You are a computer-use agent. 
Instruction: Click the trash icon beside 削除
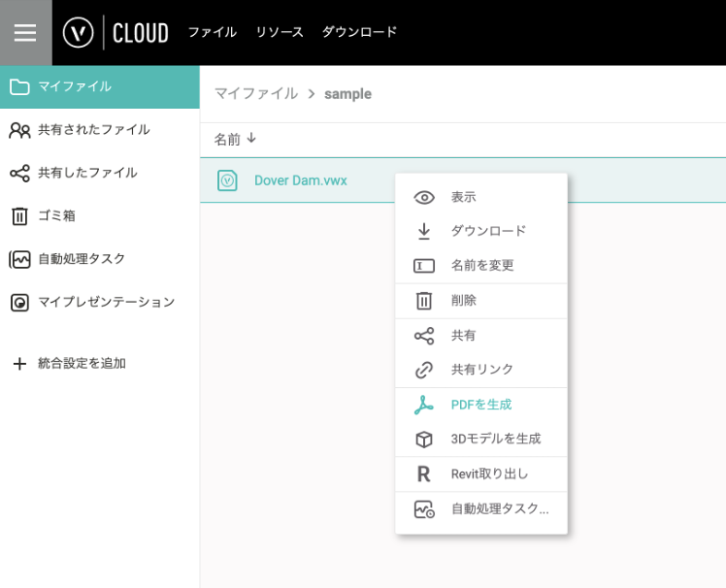[x=424, y=301]
